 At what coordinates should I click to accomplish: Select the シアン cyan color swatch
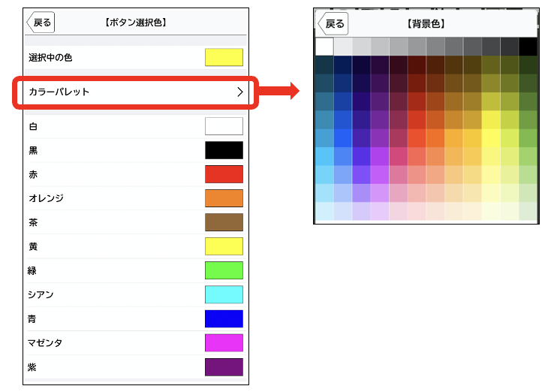[224, 294]
